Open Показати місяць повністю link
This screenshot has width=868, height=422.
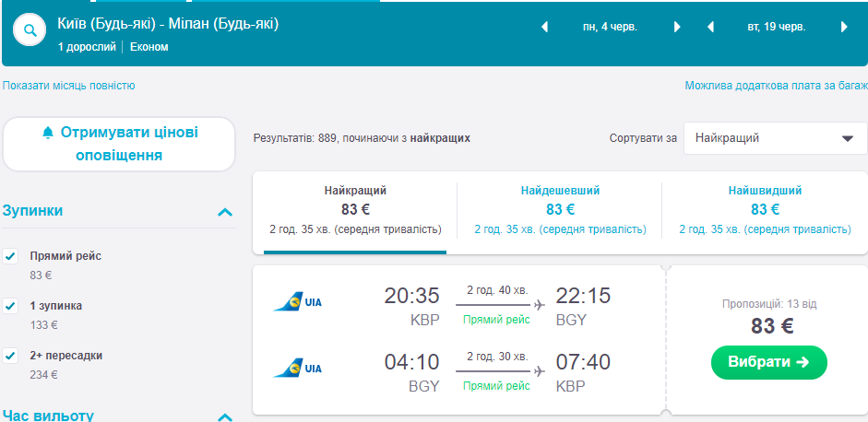tap(69, 86)
